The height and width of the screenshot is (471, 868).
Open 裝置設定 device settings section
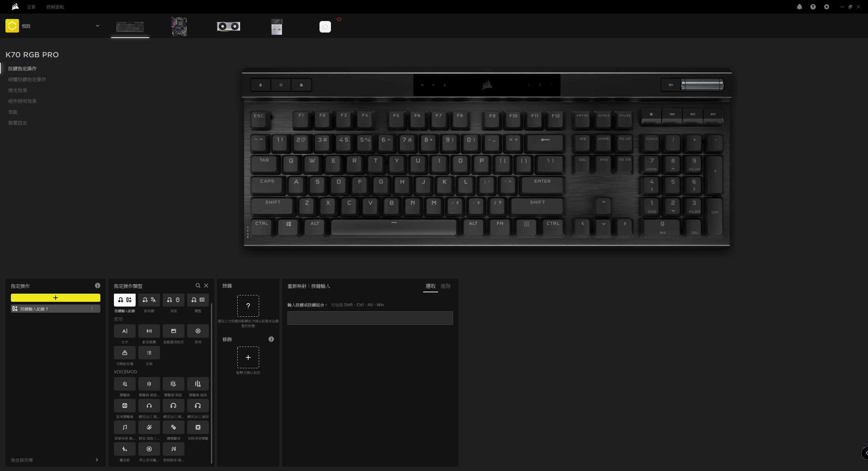pyautogui.click(x=18, y=123)
